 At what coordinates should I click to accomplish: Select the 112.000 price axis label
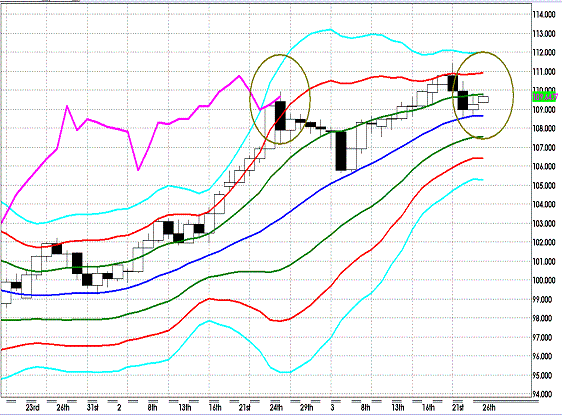[544, 53]
